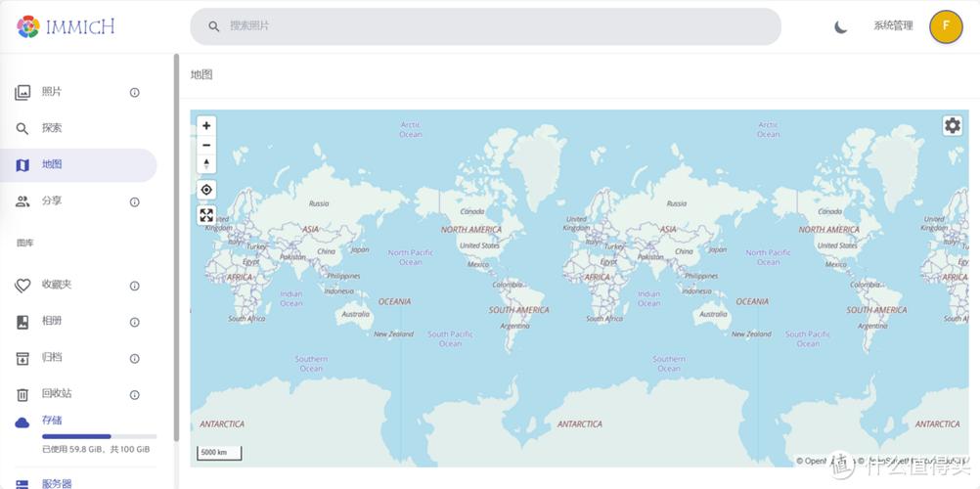Enter fullscreen map view
The image size is (980, 489).
206,216
